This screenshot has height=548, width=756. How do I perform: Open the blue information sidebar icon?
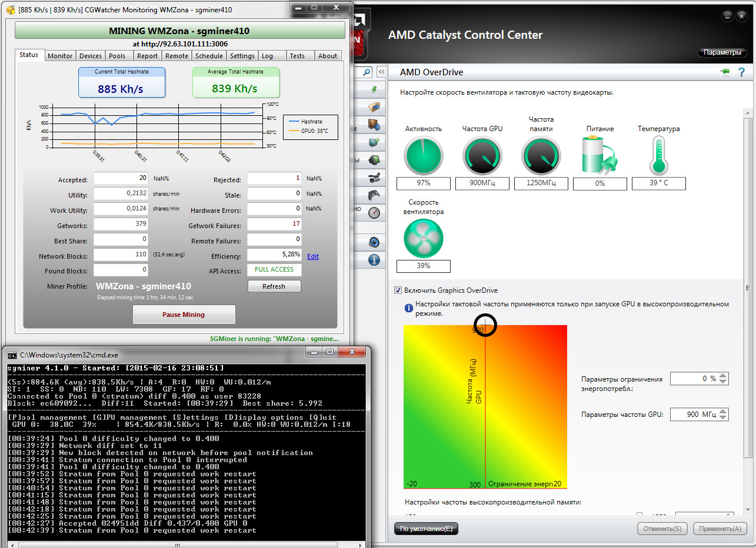click(374, 259)
